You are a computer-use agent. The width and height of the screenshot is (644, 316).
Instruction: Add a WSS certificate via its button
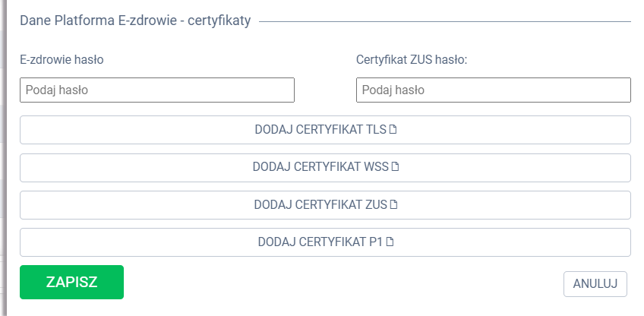[x=325, y=167]
